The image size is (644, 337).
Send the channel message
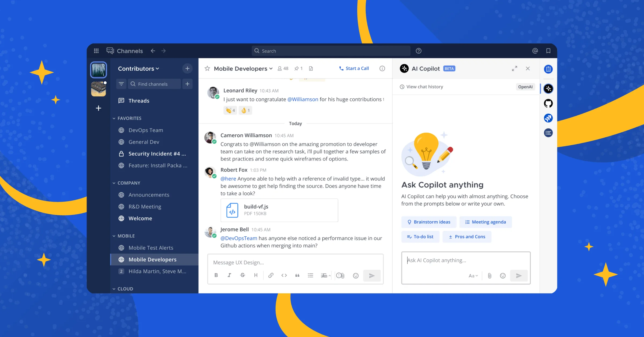point(372,276)
